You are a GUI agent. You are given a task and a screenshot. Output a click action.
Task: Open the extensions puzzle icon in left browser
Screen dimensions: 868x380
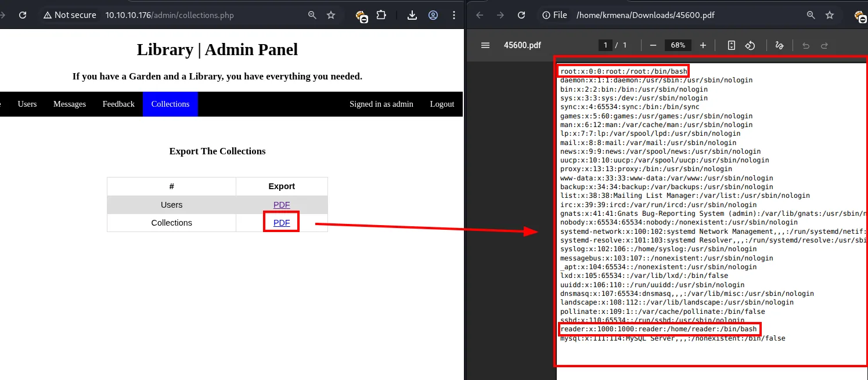pyautogui.click(x=381, y=15)
